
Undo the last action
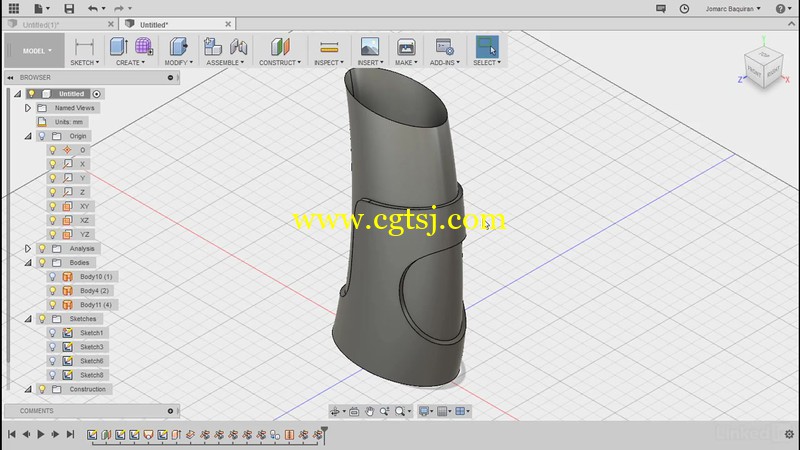[x=92, y=8]
